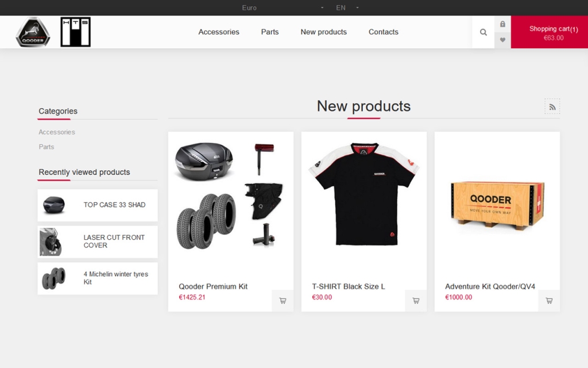
Task: Open the Accessories menu
Action: pos(219,32)
